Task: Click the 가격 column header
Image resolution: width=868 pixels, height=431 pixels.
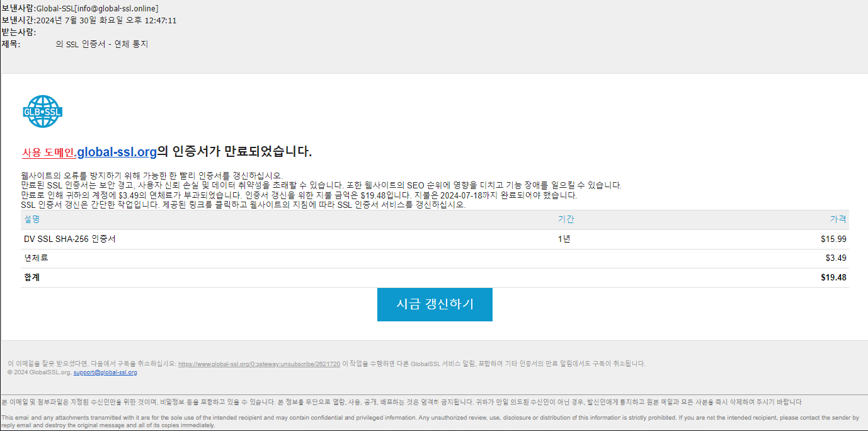Action: coord(838,219)
